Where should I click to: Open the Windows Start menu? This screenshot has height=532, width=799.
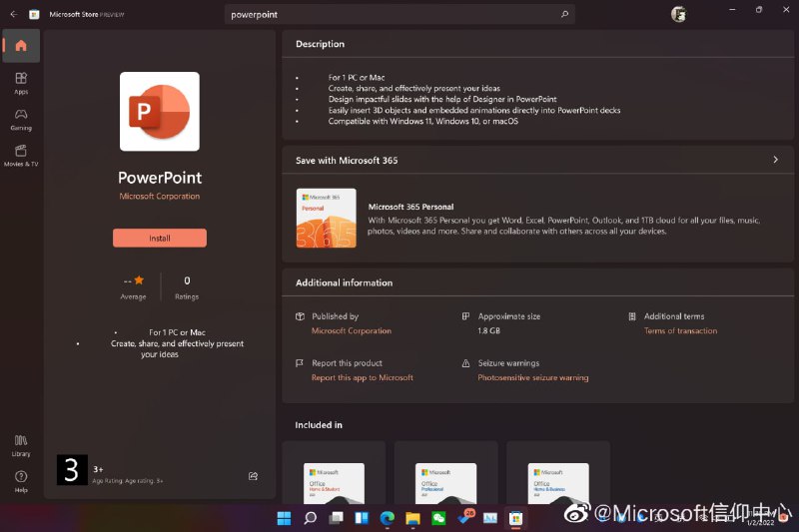coord(284,518)
